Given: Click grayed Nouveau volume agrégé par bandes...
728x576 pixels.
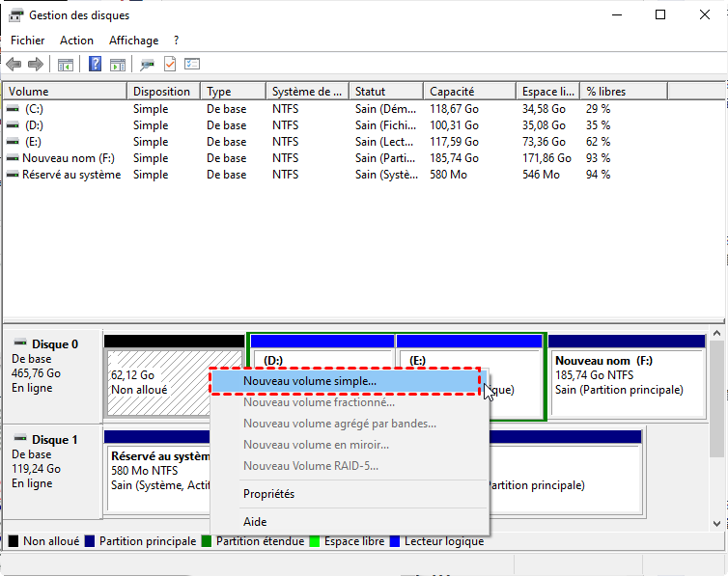Looking at the screenshot, I should point(350,424).
